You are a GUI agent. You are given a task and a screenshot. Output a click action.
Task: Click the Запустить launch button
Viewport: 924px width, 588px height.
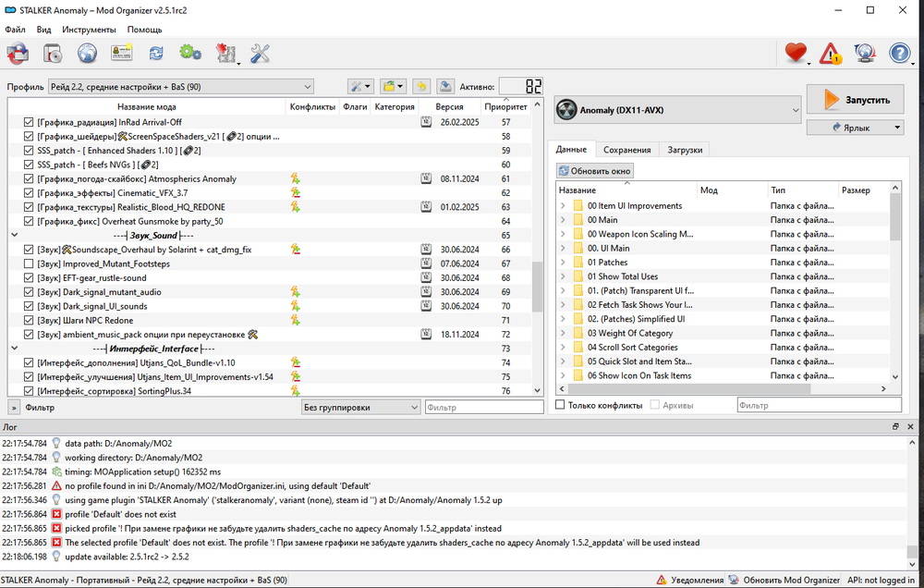(x=855, y=100)
